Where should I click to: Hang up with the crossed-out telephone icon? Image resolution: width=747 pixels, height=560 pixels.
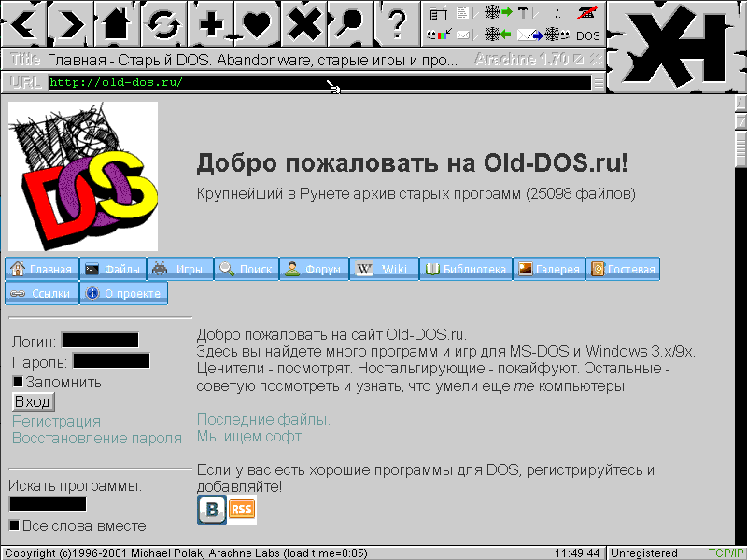coord(587,13)
